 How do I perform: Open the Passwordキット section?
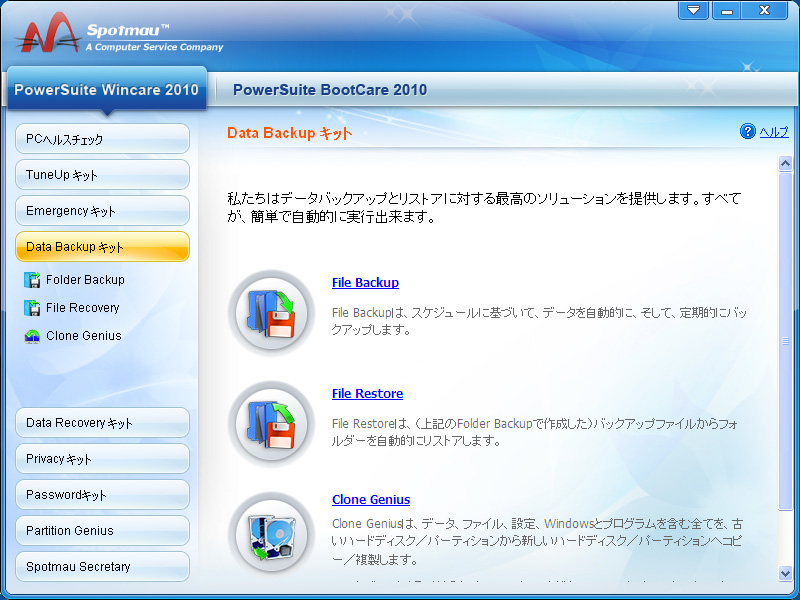click(103, 494)
